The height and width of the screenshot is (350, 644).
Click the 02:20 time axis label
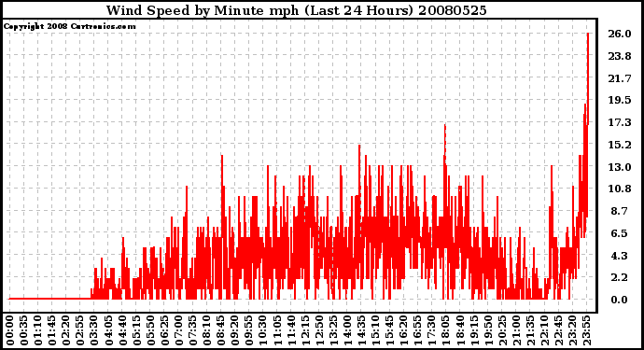tap(65, 330)
